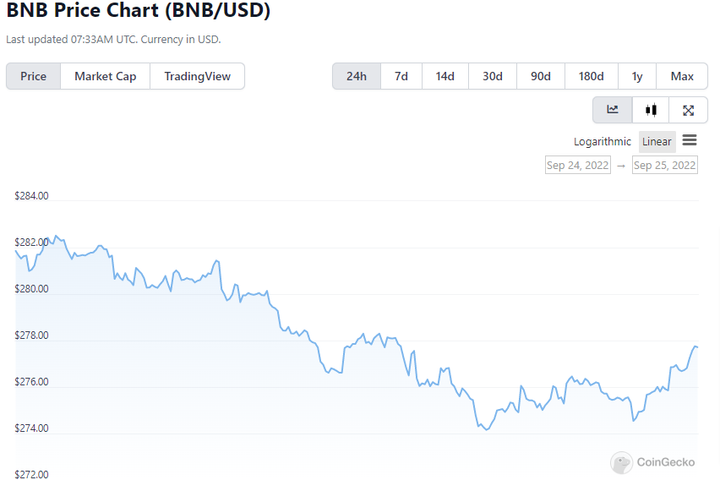720x480 pixels.
Task: Set the range to 30d
Action: tap(492, 76)
